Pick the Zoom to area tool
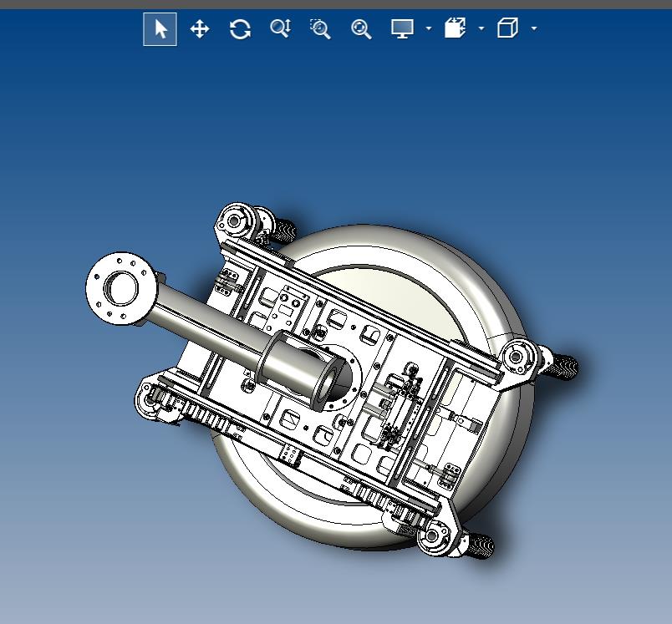This screenshot has width=672, height=624. point(320,29)
